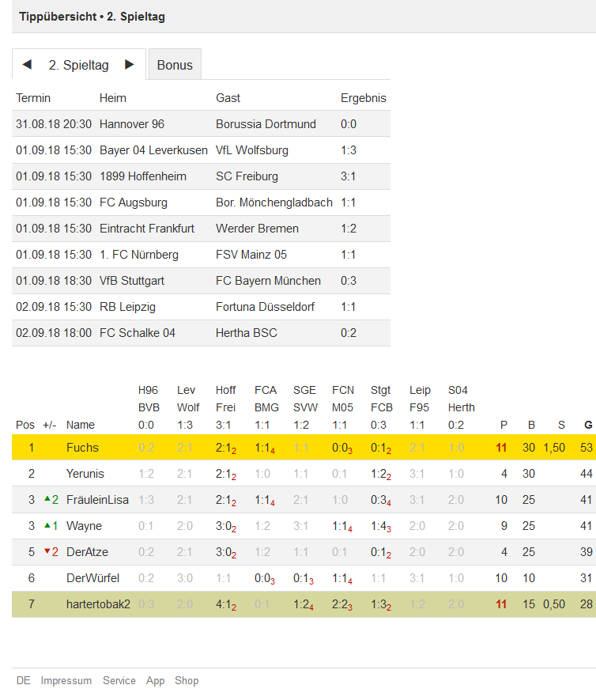Switch language via DE link
This screenshot has height=700, width=596.
click(x=24, y=680)
